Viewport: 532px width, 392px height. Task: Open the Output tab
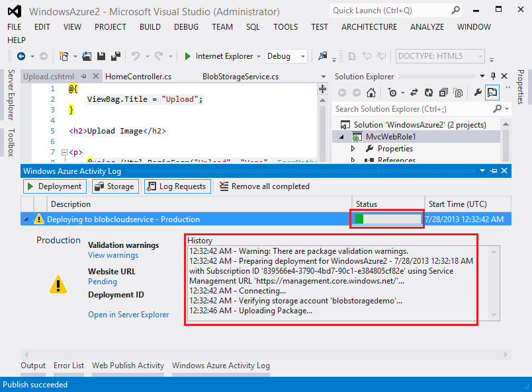pyautogui.click(x=33, y=366)
